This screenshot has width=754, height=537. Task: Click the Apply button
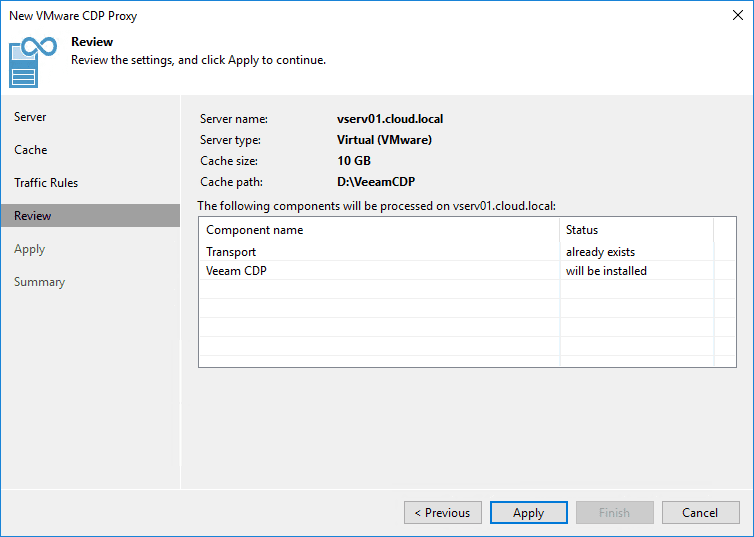click(528, 513)
